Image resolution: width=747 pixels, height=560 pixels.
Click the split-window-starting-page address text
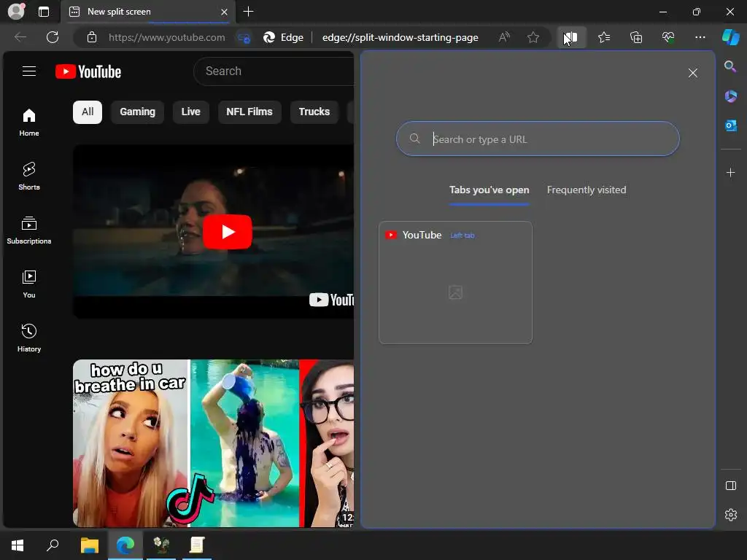click(400, 37)
